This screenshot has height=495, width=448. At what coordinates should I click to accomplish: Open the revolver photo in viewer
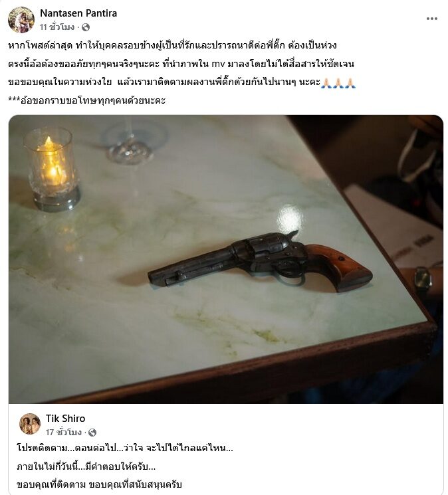pos(226,259)
